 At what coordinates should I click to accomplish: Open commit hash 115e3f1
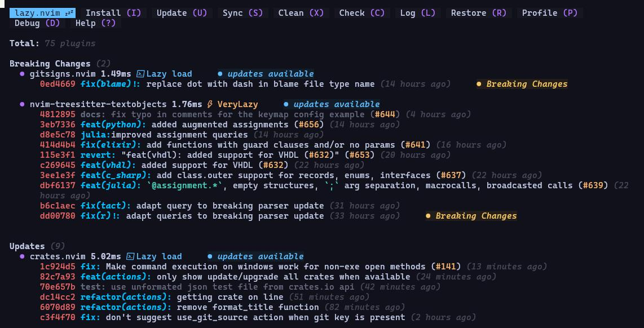coord(58,155)
